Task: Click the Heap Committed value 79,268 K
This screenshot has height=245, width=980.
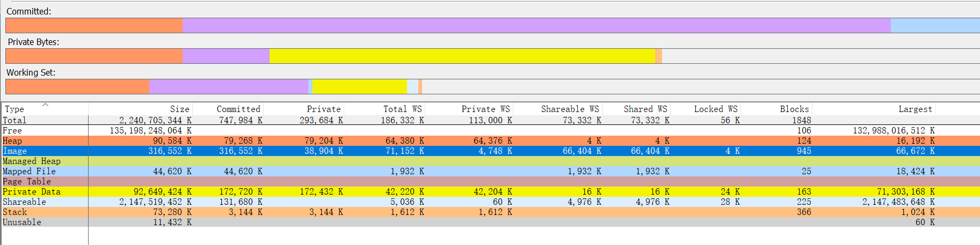Action: pos(243,140)
